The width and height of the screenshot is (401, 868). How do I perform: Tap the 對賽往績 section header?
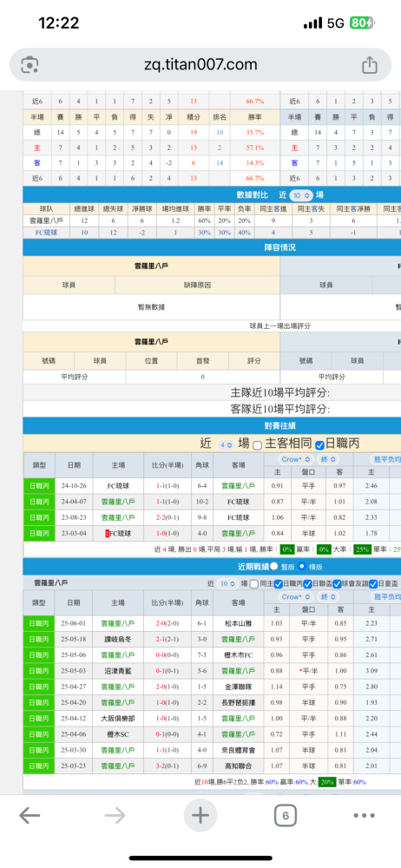[280, 426]
